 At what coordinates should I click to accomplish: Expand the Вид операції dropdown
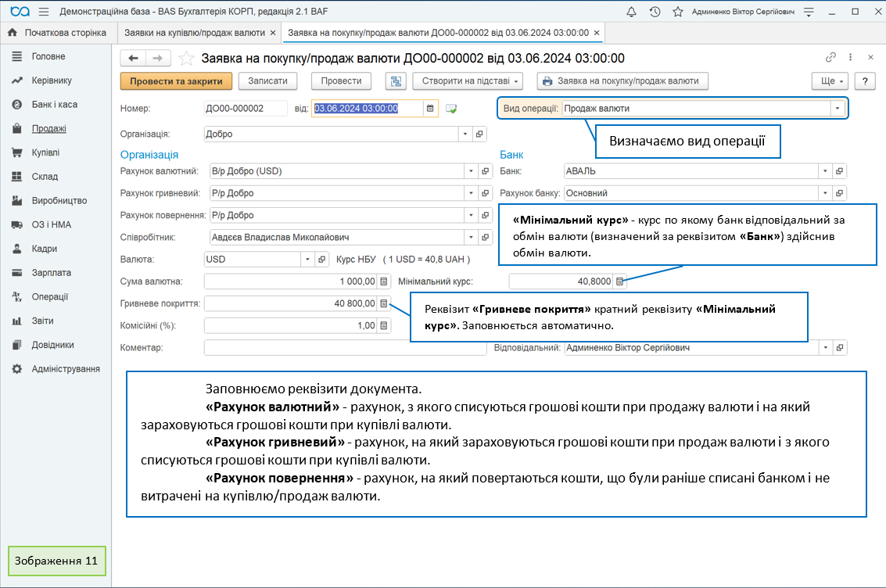tap(838, 109)
